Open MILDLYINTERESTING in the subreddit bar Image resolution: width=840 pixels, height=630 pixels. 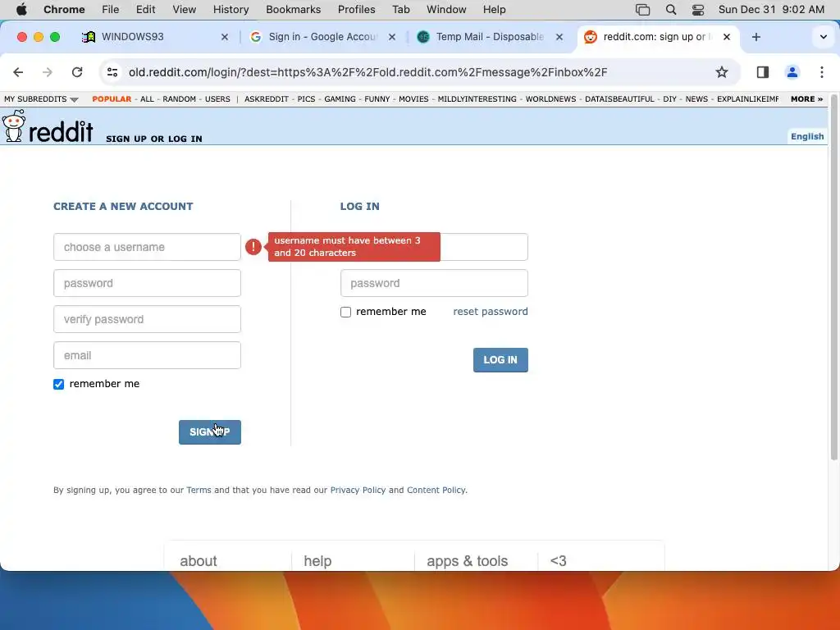click(x=477, y=99)
